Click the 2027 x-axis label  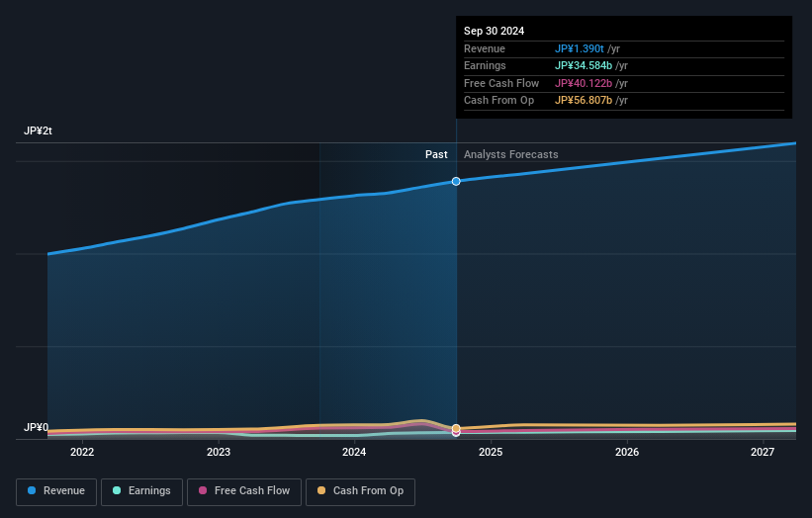[x=763, y=453]
